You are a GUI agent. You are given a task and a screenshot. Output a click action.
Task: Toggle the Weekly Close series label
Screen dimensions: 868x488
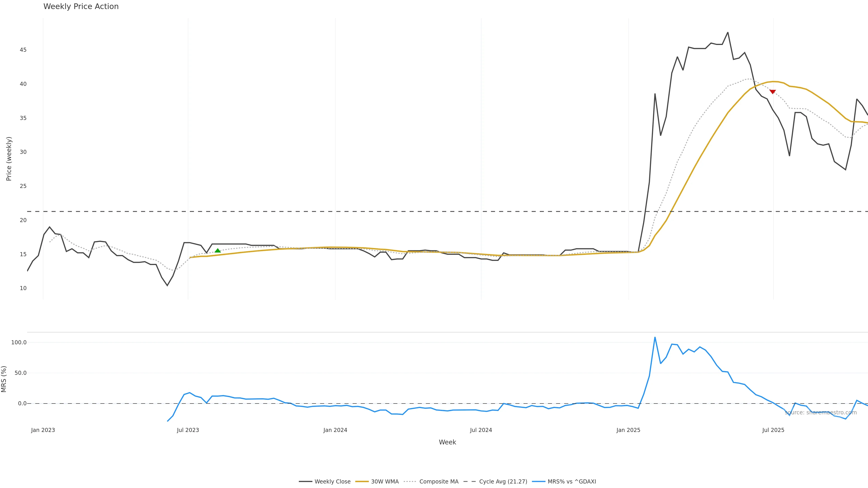[332, 482]
